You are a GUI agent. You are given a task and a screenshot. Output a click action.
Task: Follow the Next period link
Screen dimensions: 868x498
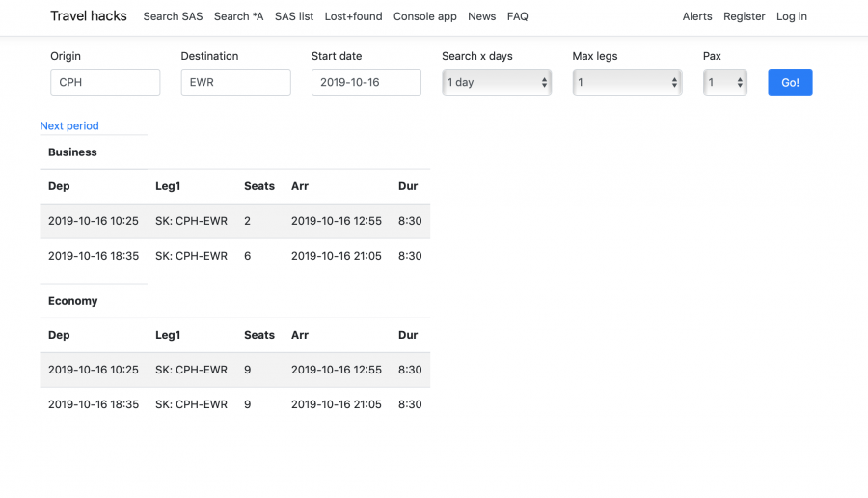point(69,125)
